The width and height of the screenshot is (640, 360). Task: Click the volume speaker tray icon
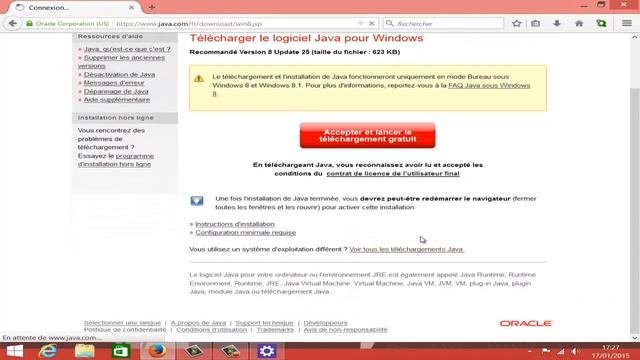point(575,351)
